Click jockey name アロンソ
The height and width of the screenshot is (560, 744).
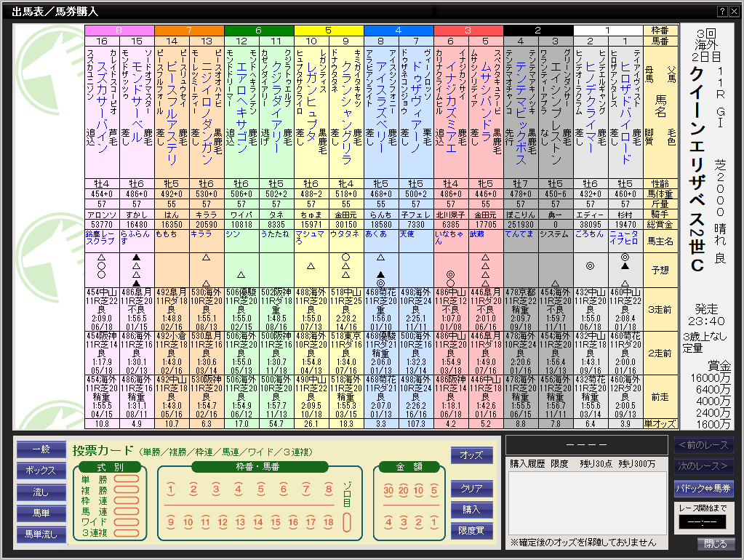point(102,215)
